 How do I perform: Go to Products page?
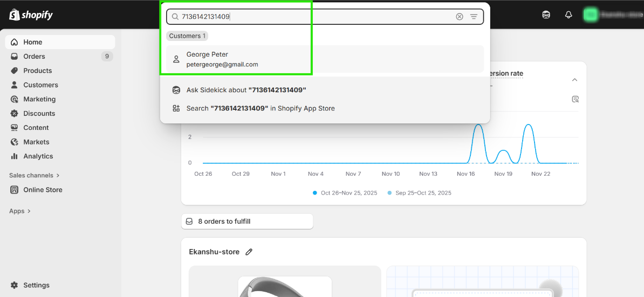click(60, 71)
